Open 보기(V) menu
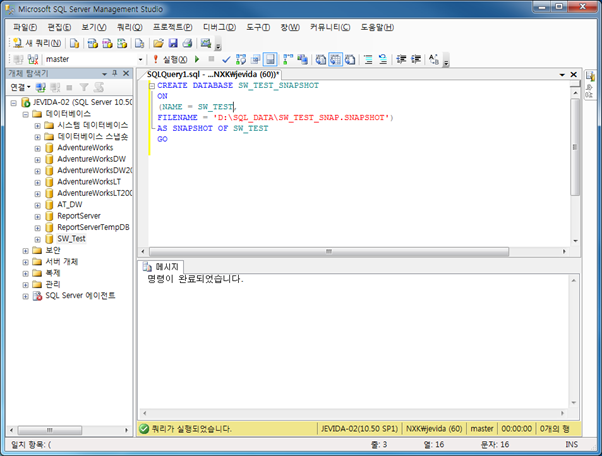Image resolution: width=602 pixels, height=456 pixels. (x=94, y=27)
